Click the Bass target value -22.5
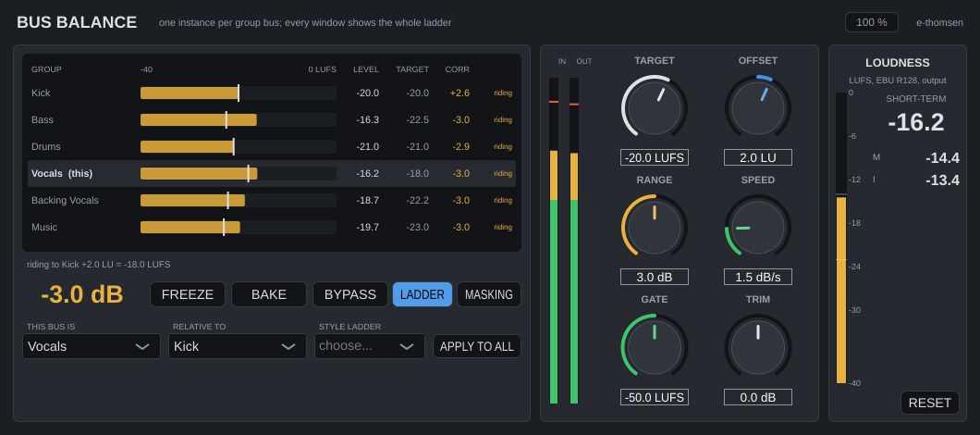980x435 pixels. 418,119
